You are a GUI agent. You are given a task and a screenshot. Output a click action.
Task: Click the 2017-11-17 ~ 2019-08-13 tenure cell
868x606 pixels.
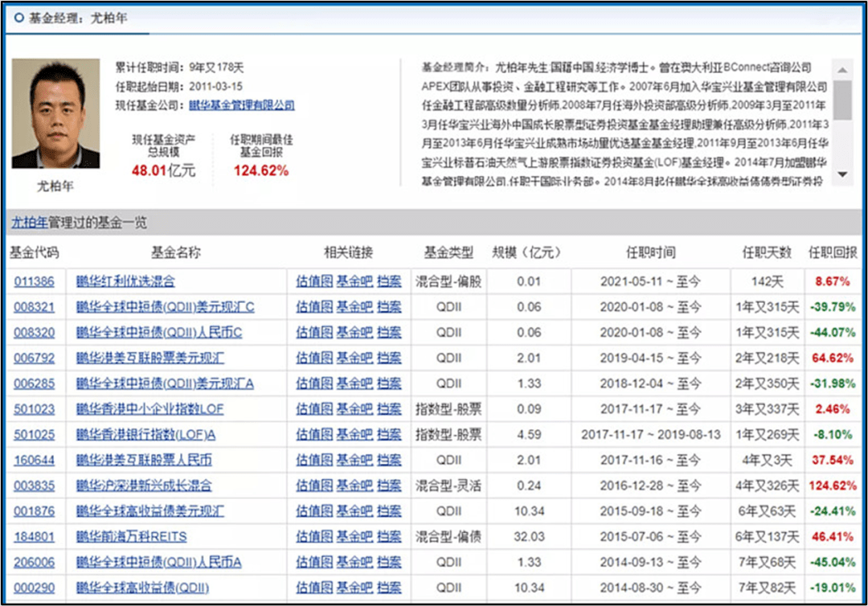651,435
